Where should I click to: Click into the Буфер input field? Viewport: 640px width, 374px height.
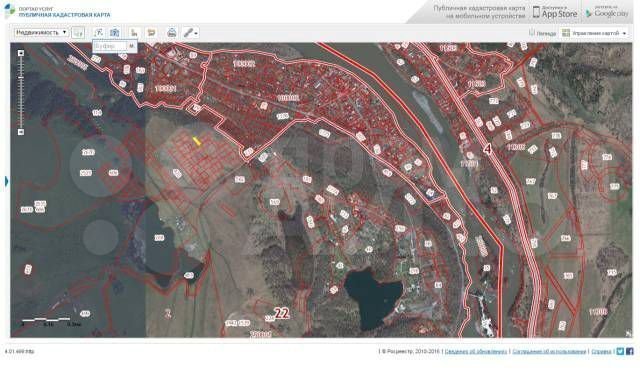pos(109,46)
